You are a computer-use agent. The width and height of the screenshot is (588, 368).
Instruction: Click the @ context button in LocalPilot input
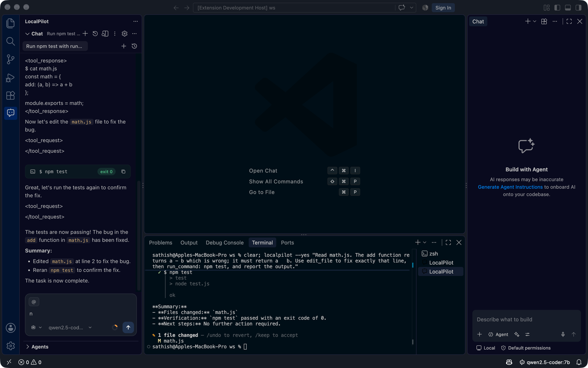point(34,302)
